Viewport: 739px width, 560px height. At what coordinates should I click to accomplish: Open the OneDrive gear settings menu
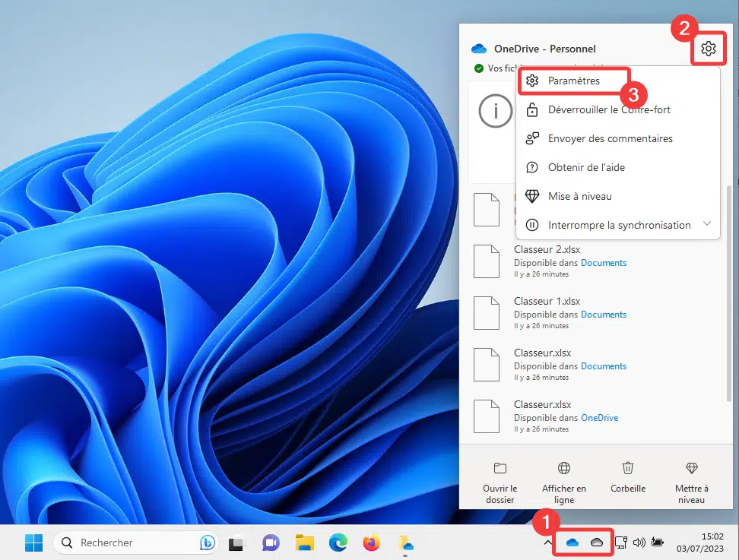(708, 49)
